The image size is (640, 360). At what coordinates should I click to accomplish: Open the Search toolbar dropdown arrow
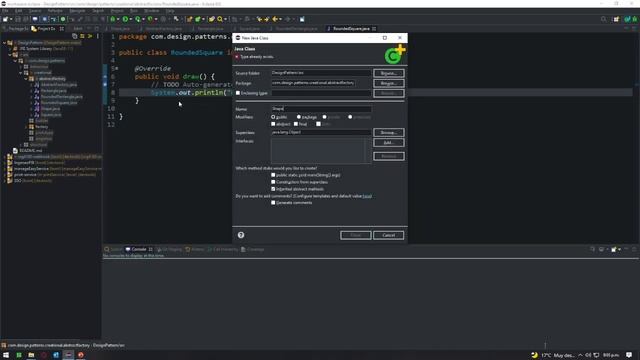pyautogui.click(x=225, y=19)
